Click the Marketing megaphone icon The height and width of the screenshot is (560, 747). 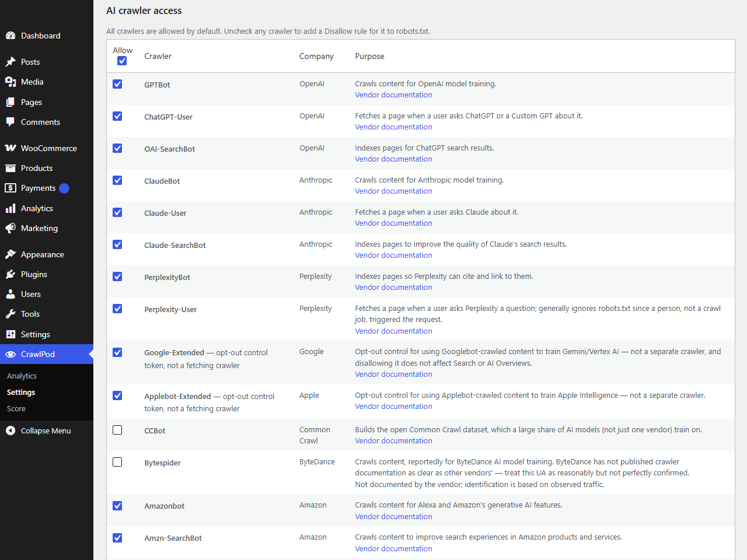coord(11,228)
